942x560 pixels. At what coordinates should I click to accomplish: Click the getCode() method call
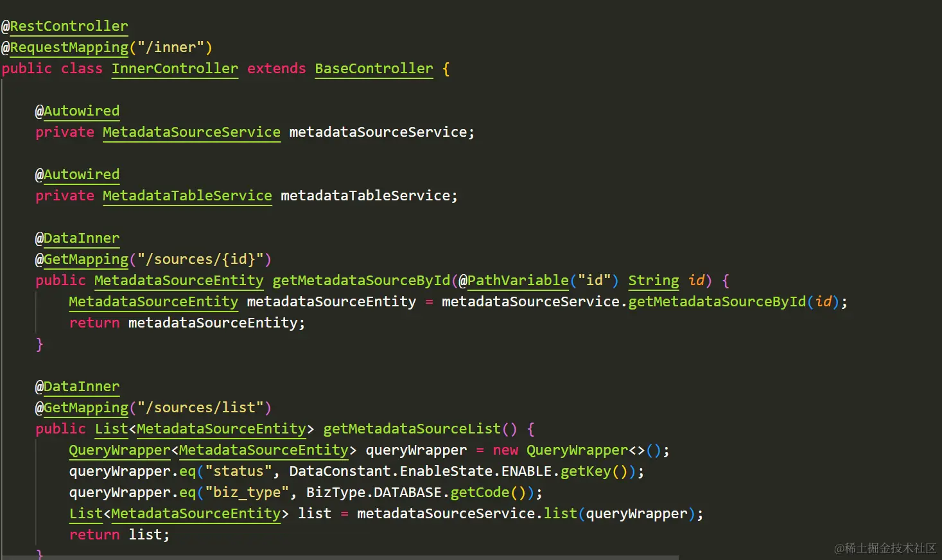tap(489, 493)
